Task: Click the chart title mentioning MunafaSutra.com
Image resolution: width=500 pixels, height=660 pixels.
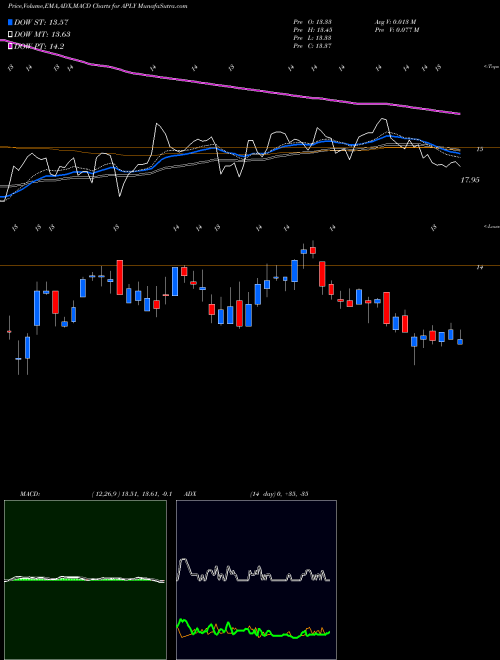Action: 100,6
